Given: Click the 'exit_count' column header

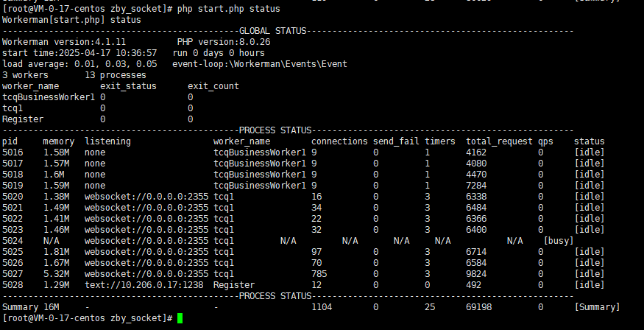Looking at the screenshot, I should coord(213,86).
